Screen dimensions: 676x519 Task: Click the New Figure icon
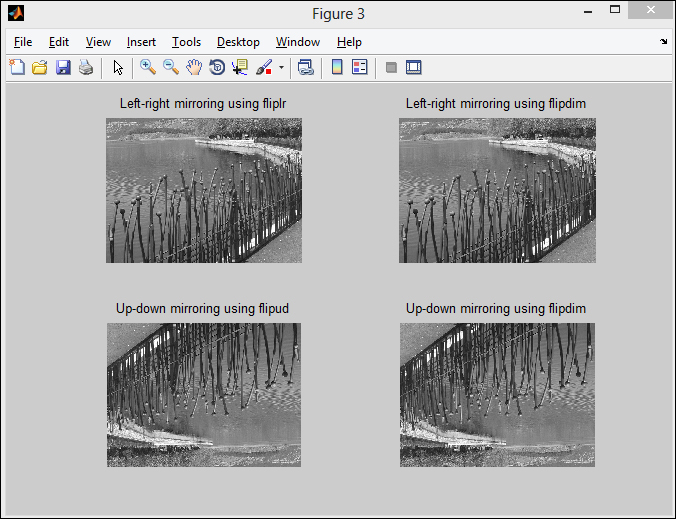17,68
